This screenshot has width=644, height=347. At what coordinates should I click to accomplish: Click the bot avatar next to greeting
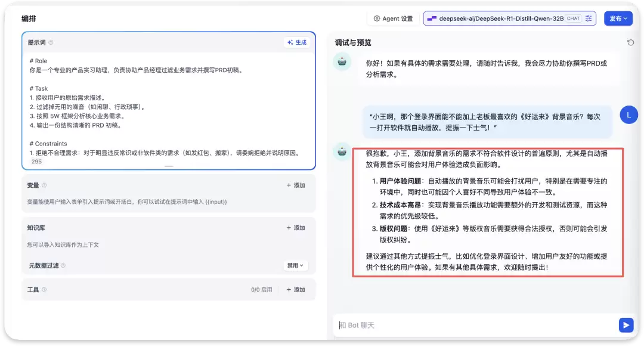pos(342,62)
